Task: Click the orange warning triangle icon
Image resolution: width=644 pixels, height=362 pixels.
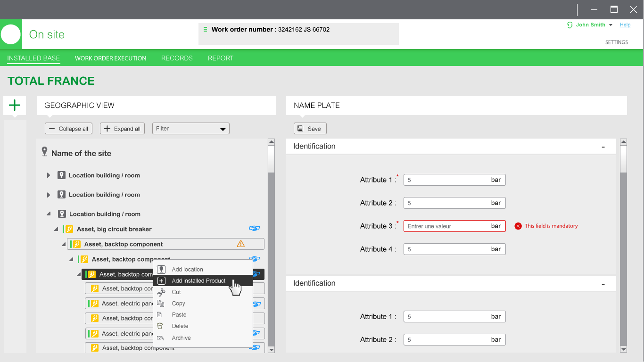Action: (241, 244)
